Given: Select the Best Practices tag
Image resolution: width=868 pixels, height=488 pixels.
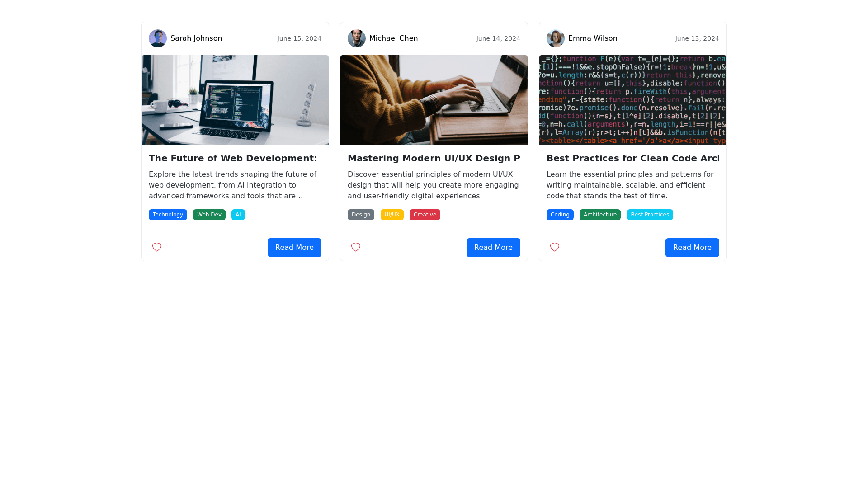Looking at the screenshot, I should (x=650, y=215).
